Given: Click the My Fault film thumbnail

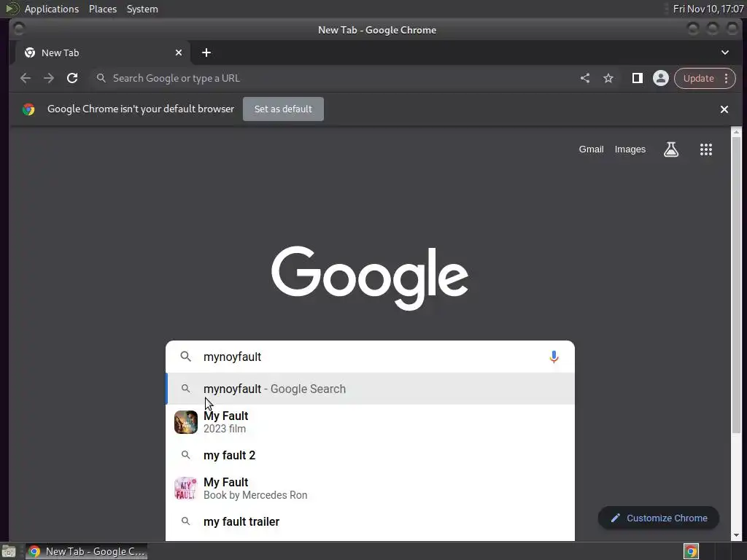Looking at the screenshot, I should [x=186, y=422].
